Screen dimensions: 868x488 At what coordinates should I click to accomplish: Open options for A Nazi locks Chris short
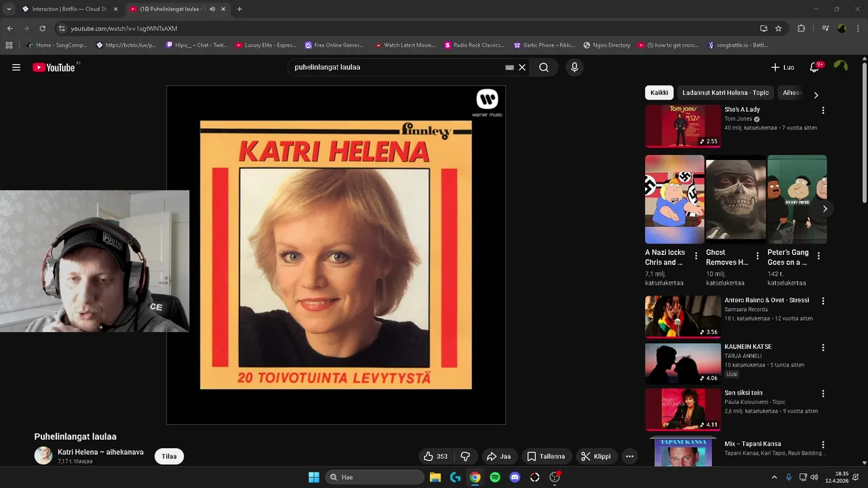click(x=696, y=256)
